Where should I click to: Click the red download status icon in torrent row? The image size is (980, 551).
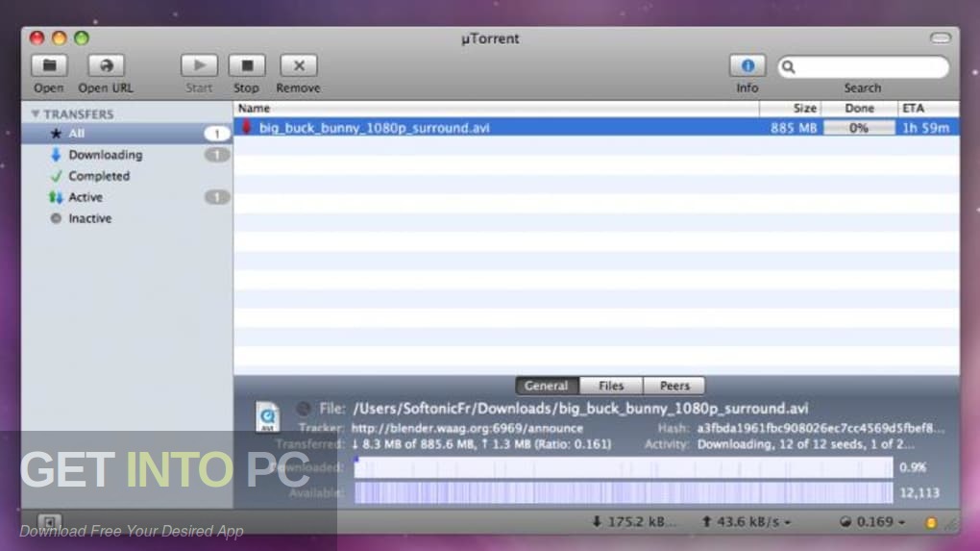(x=246, y=127)
